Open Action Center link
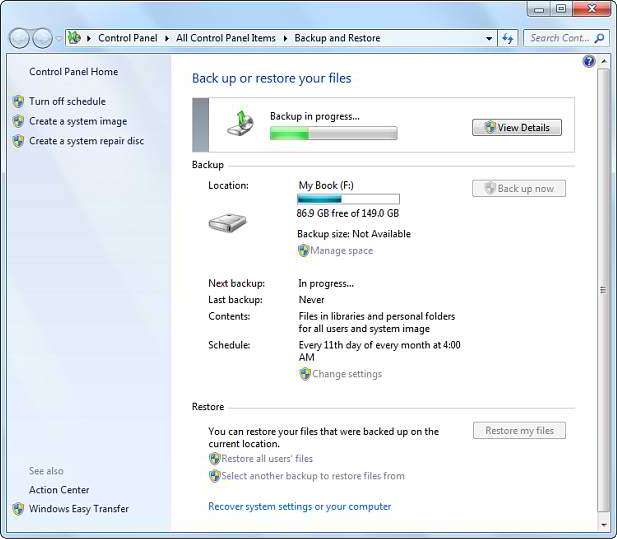Viewport: 617px width, 539px height. point(59,490)
